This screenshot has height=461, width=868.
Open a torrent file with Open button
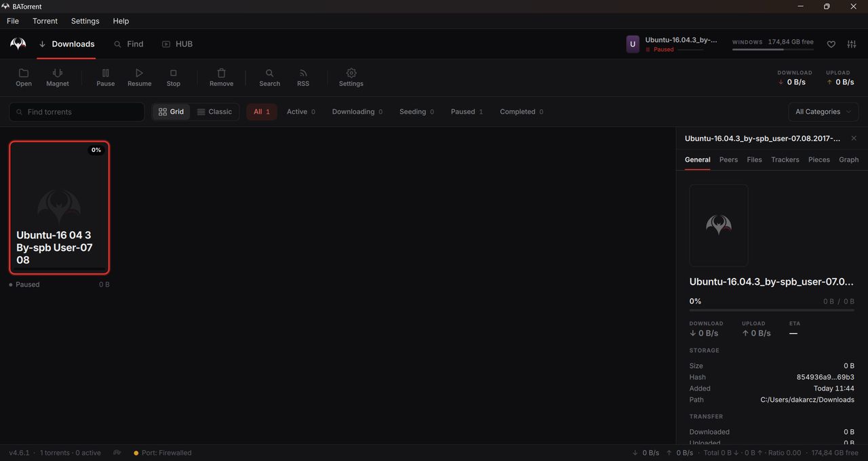24,77
